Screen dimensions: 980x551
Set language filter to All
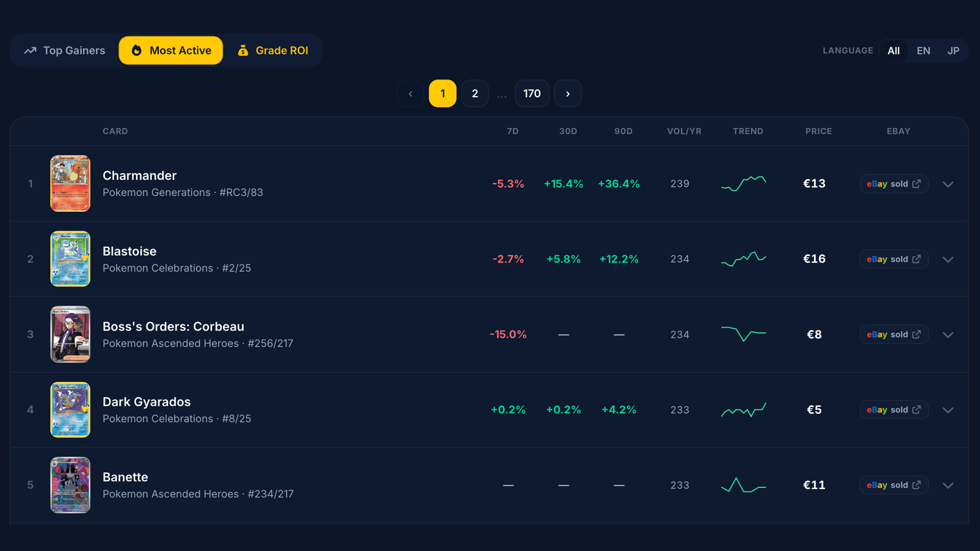click(x=894, y=51)
